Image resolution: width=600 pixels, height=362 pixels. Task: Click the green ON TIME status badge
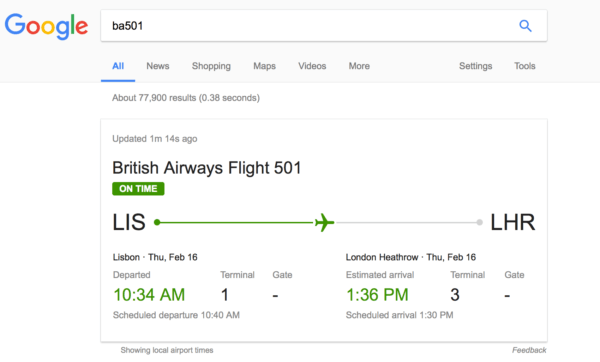tap(138, 189)
